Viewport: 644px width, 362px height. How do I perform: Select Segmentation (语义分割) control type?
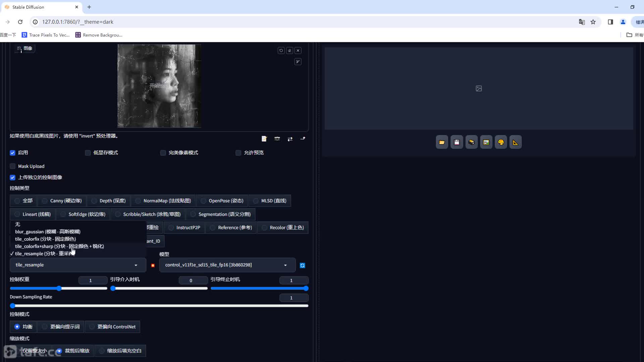click(220, 215)
